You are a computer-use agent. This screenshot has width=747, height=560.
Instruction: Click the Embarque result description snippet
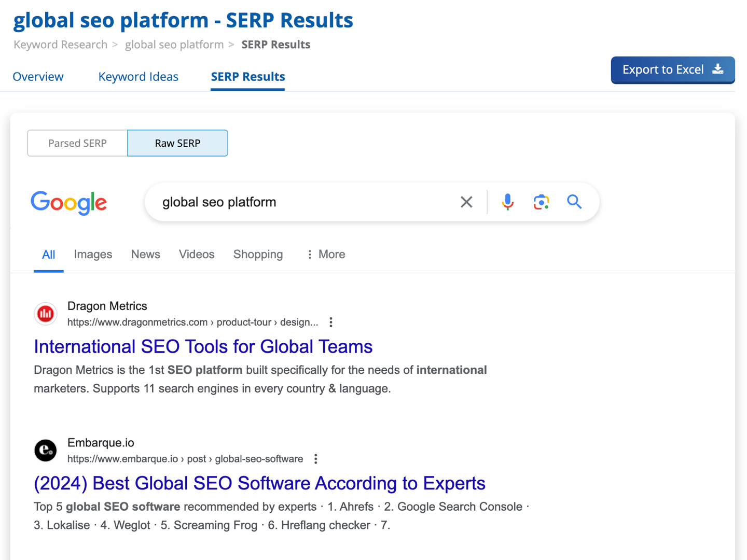click(281, 516)
